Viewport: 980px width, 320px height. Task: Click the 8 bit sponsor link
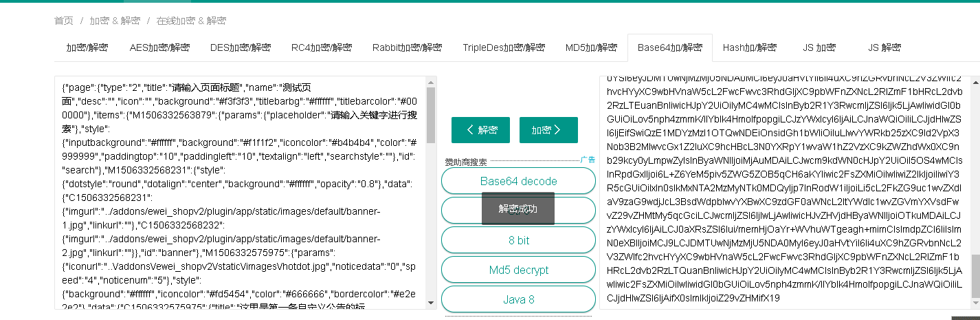coord(518,240)
